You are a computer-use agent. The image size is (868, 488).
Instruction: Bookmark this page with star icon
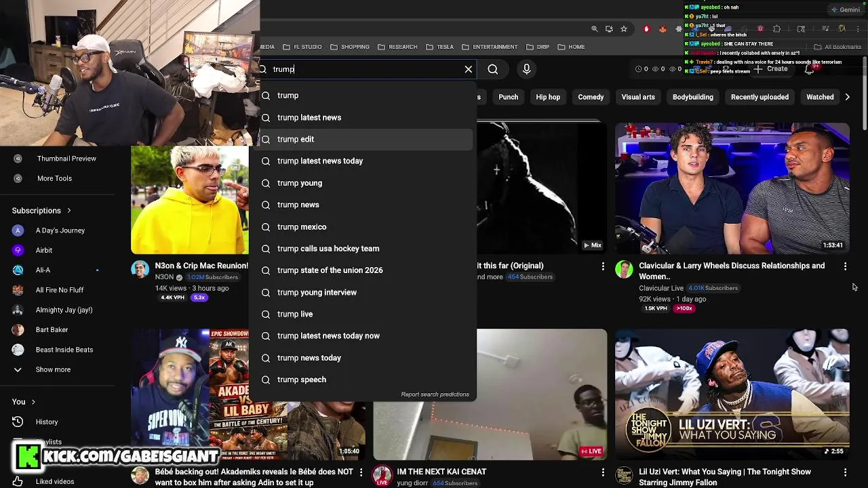(624, 28)
